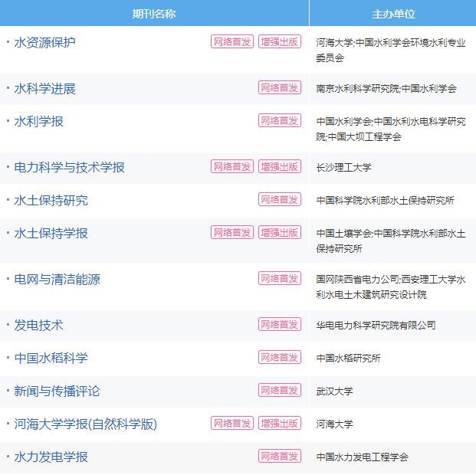The width and height of the screenshot is (476, 475).
Task: Open the journal 发电技术
Action: pos(38,325)
